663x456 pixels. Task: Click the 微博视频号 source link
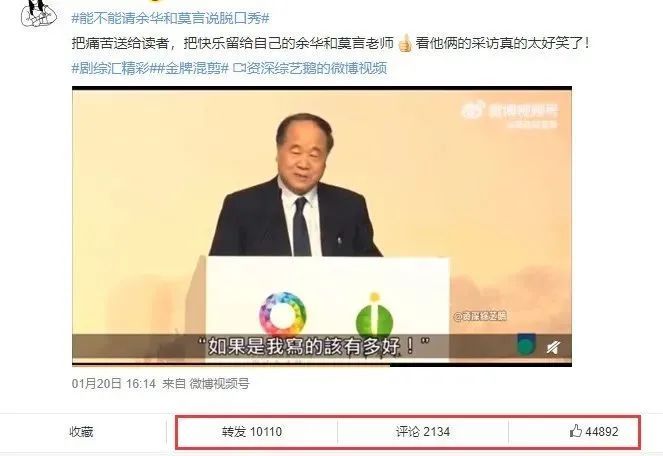click(219, 384)
